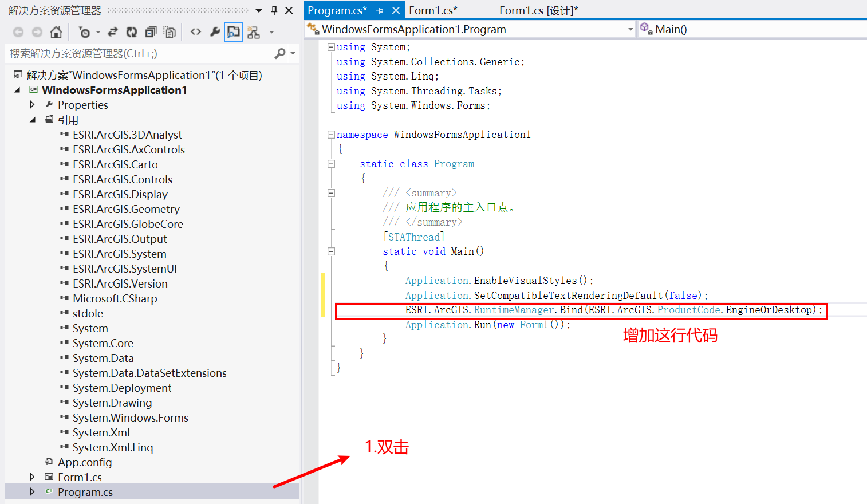Image resolution: width=867 pixels, height=504 pixels.
Task: Click the Properties wrench icon
Action: click(x=215, y=31)
